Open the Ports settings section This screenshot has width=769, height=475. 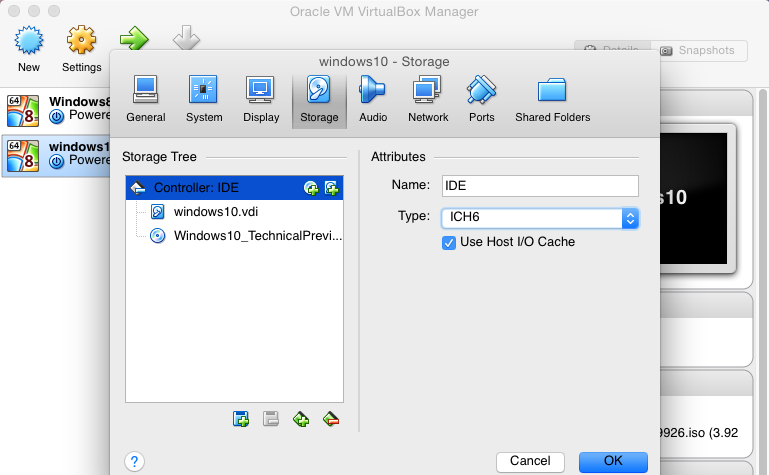click(x=481, y=100)
